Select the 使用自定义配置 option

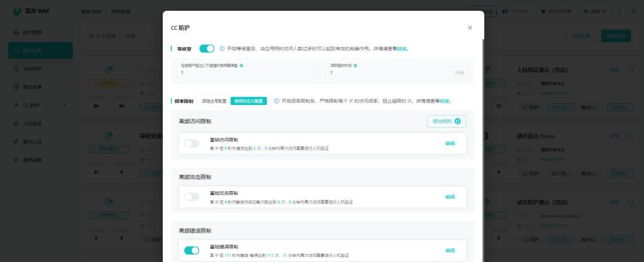(249, 101)
